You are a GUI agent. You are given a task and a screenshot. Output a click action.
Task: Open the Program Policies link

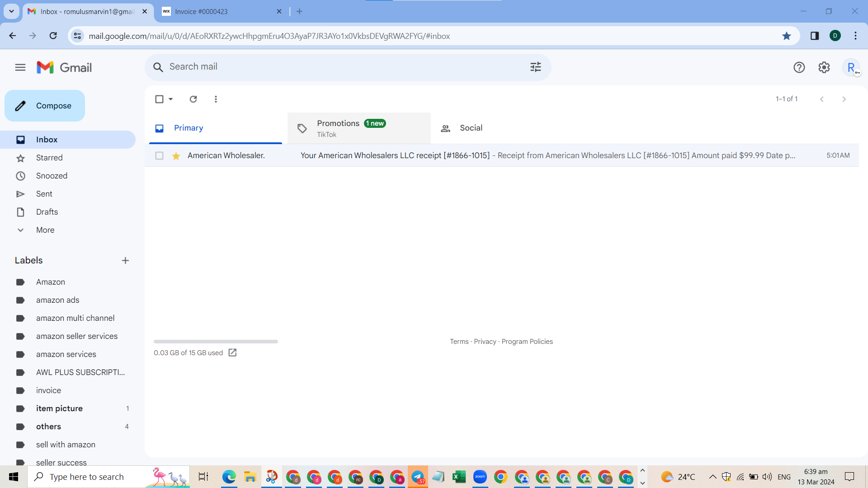point(527,342)
